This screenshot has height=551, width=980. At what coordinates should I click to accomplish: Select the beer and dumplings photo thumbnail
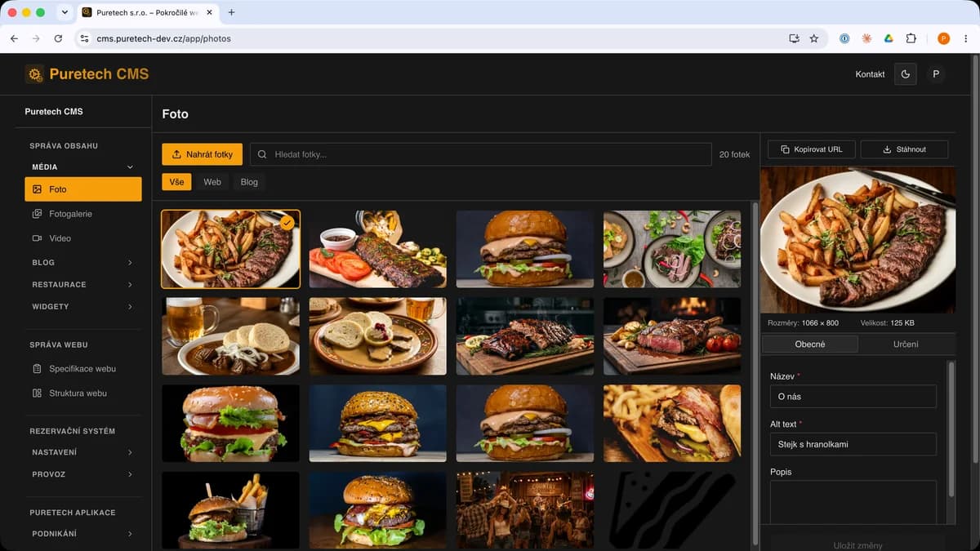click(230, 336)
